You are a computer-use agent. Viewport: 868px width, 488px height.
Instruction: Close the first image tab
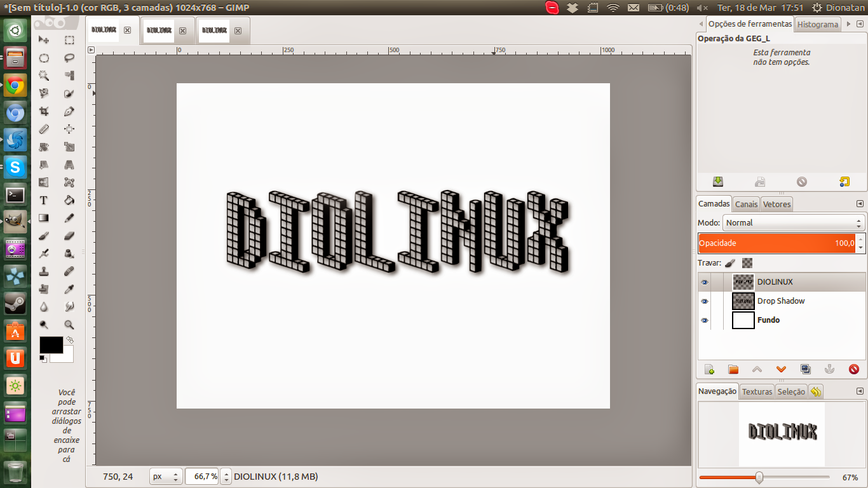pos(127,30)
